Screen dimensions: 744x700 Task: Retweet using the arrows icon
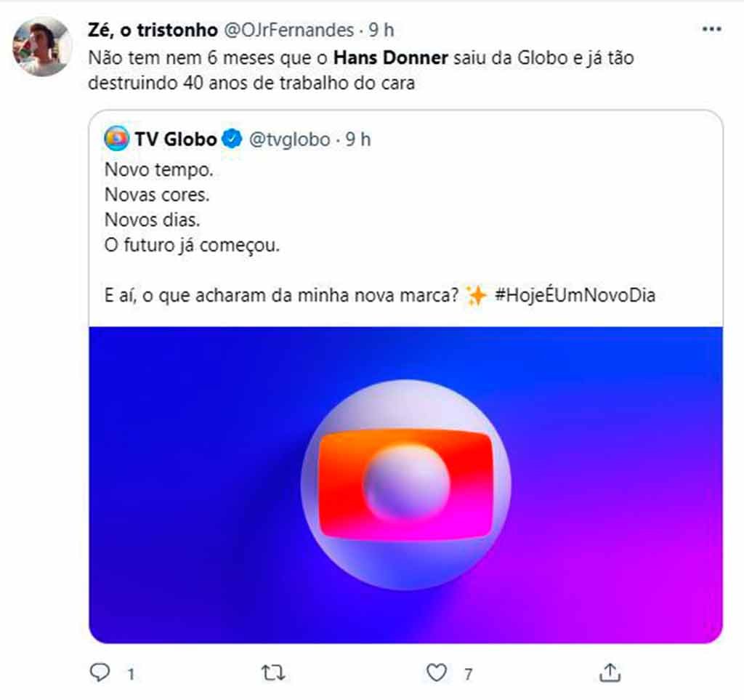coord(273,673)
